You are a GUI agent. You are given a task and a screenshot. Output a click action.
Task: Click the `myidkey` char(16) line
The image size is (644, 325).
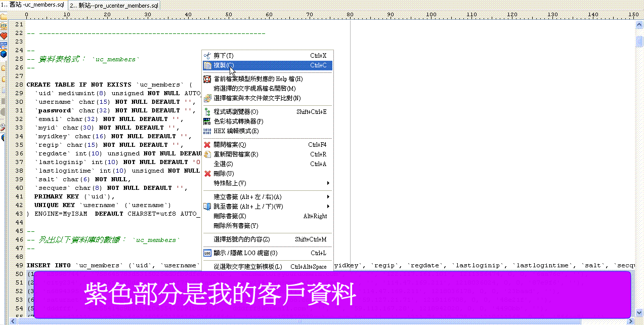[x=113, y=137]
